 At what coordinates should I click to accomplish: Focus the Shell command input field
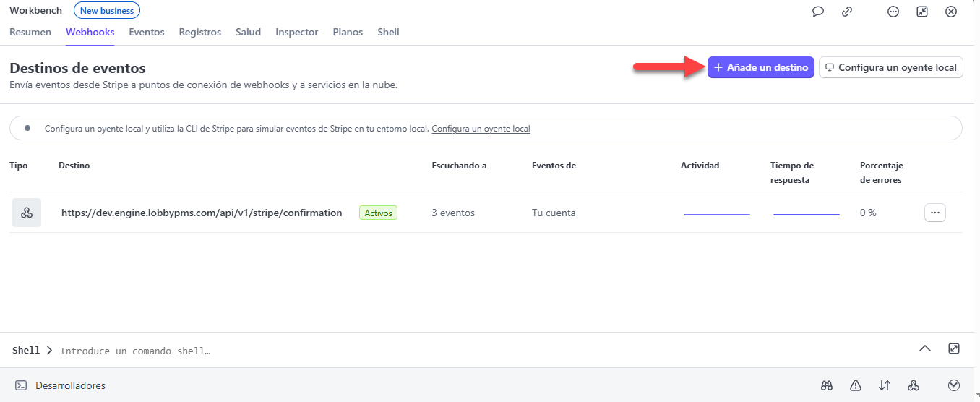(289, 351)
